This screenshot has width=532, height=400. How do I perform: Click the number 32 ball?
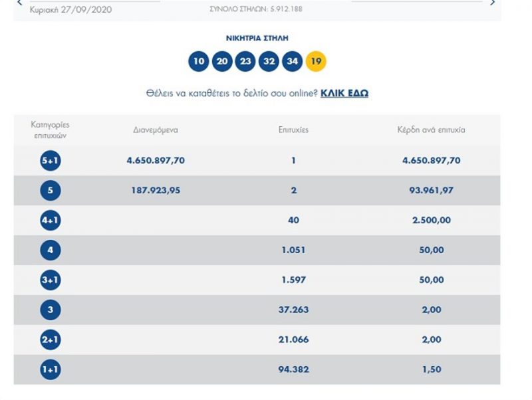[x=269, y=62]
